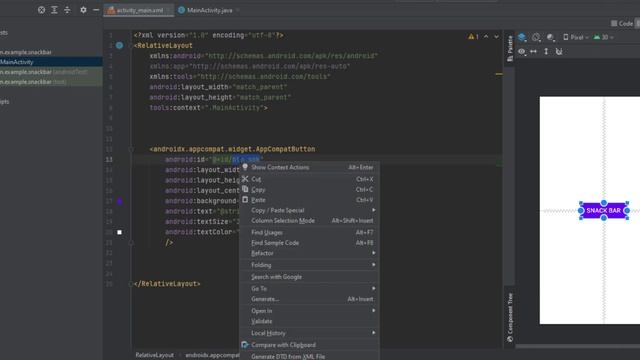The height and width of the screenshot is (360, 640).
Task: Click the Collapse All icon in project panel
Action: (67, 10)
